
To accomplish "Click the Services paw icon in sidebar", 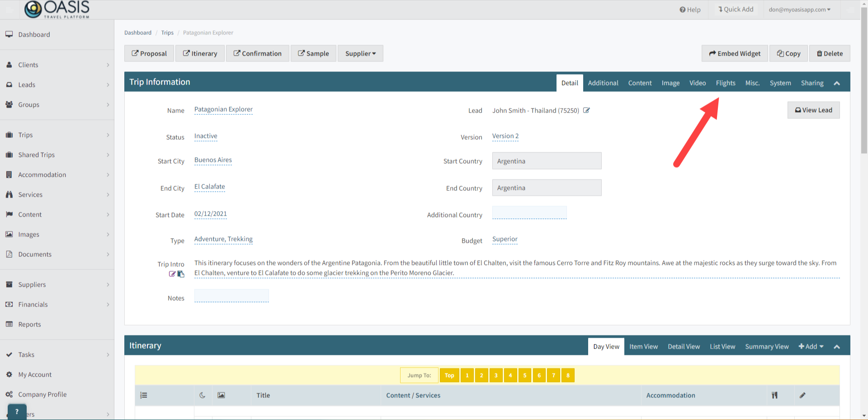I will tap(9, 194).
